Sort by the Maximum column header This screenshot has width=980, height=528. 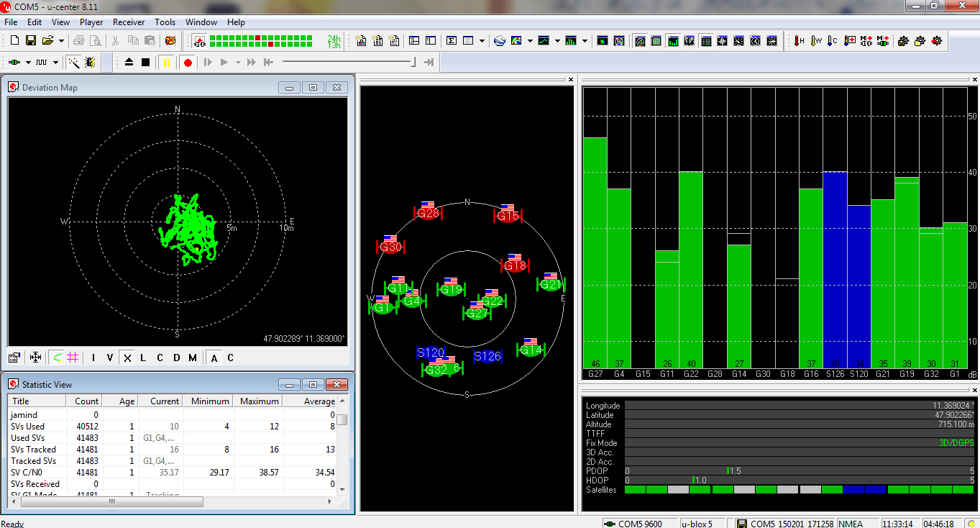259,401
